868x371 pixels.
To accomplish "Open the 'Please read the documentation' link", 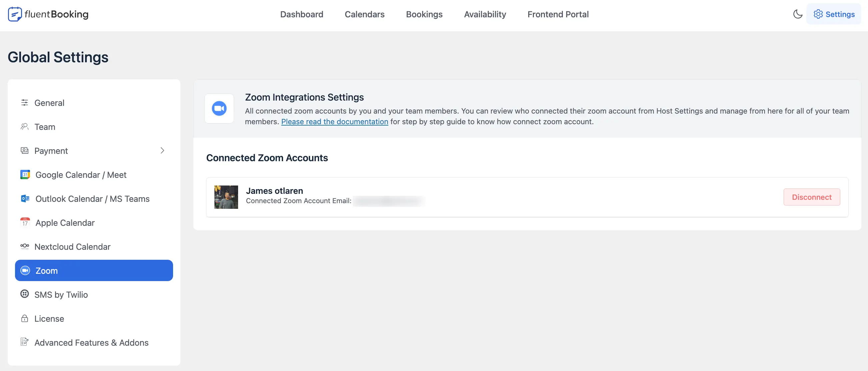I will (x=334, y=122).
